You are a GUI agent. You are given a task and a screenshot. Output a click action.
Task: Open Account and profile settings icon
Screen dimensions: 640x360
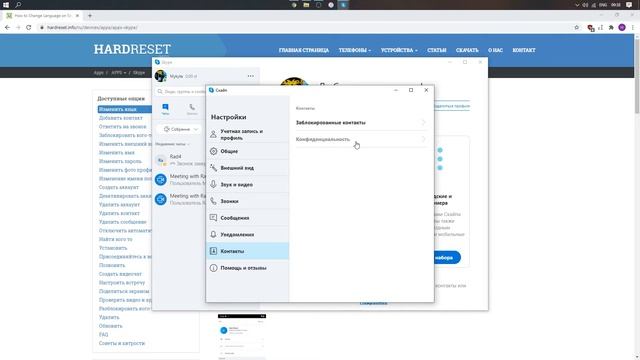tap(213, 134)
